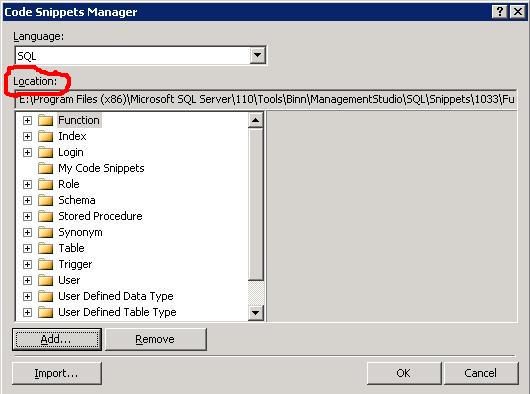Click the User Defined Data Type folder icon

tap(45, 296)
